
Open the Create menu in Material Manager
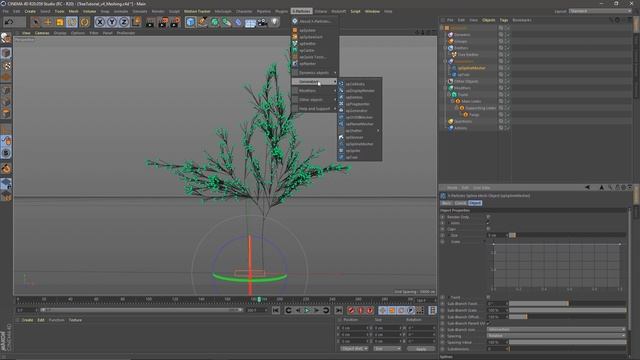27,320
